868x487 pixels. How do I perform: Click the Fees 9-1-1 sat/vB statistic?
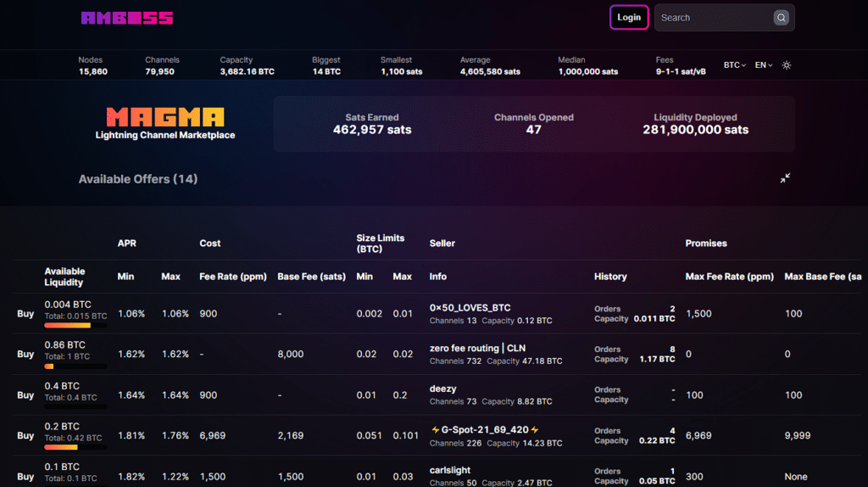[x=681, y=65]
